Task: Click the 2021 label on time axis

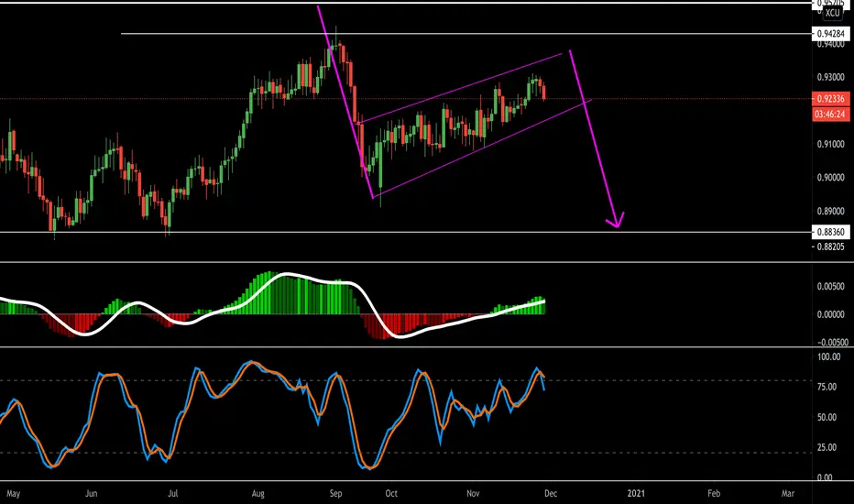Action: click(x=636, y=494)
